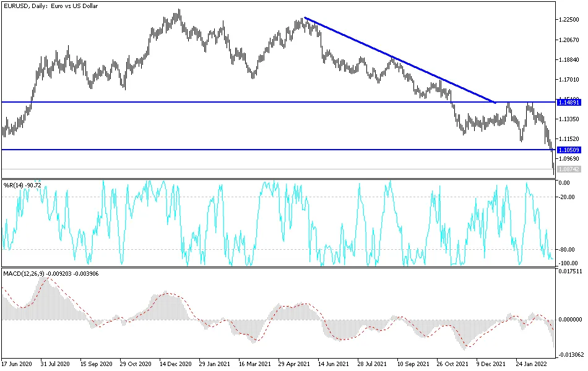Click the 16 Mar 2021 date label
Screen dimensions: 588x371
[254, 364]
